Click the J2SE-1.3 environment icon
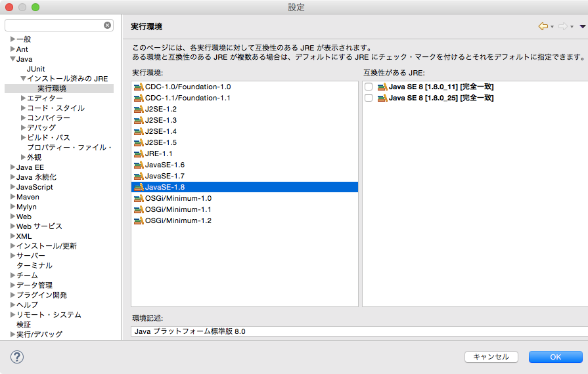The width and height of the screenshot is (588, 374). click(x=139, y=120)
